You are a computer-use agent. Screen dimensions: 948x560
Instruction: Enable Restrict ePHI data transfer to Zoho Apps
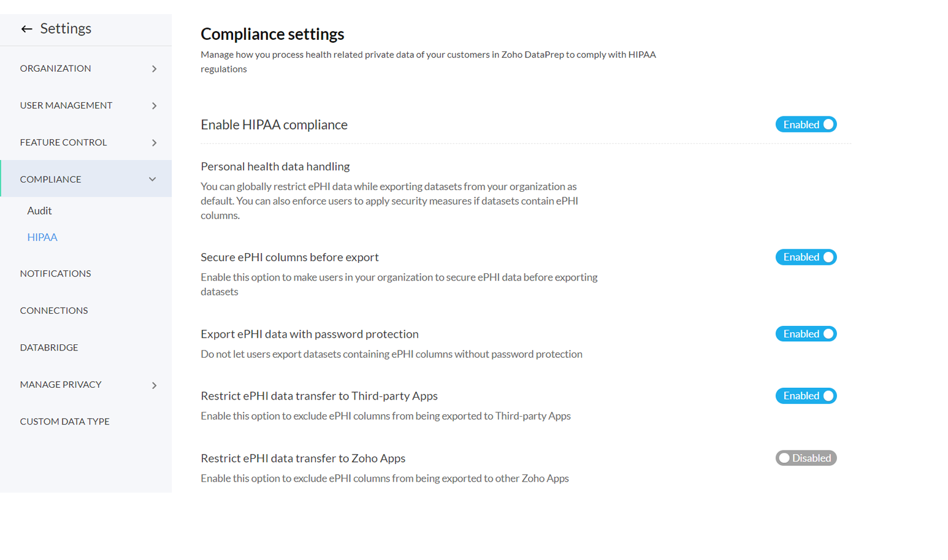[x=806, y=458]
